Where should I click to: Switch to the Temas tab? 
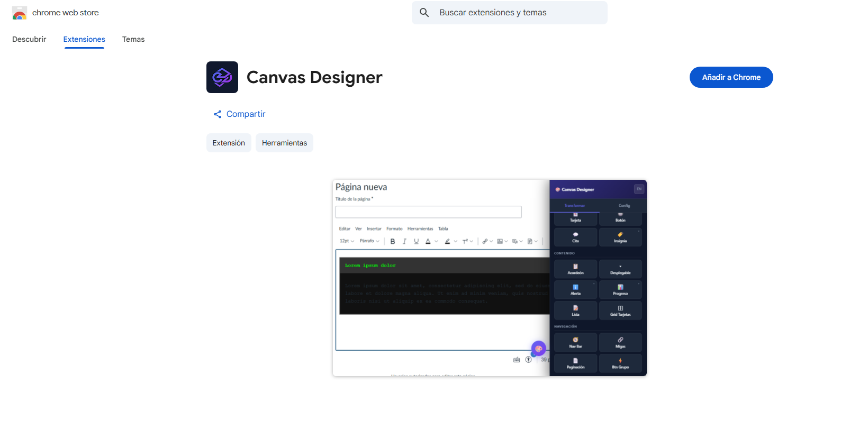[133, 39]
